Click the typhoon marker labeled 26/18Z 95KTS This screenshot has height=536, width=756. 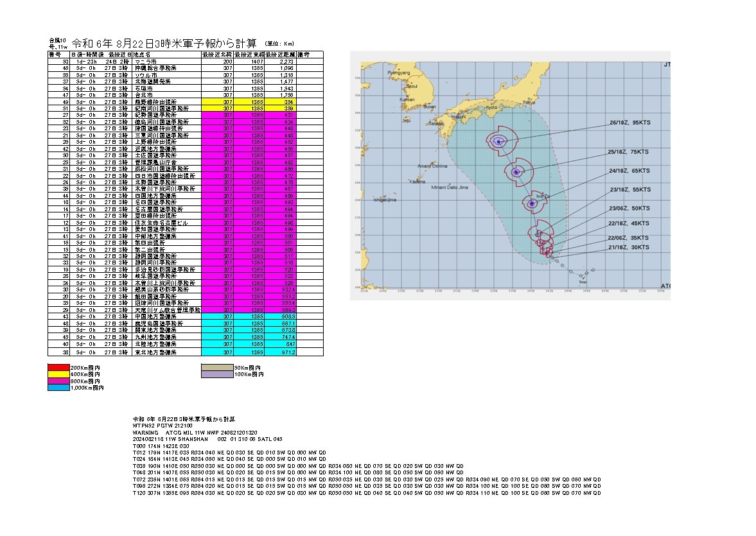(x=498, y=142)
